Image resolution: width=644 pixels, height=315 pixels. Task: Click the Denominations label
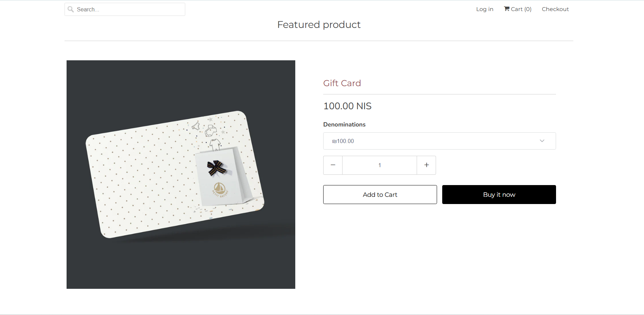344,124
